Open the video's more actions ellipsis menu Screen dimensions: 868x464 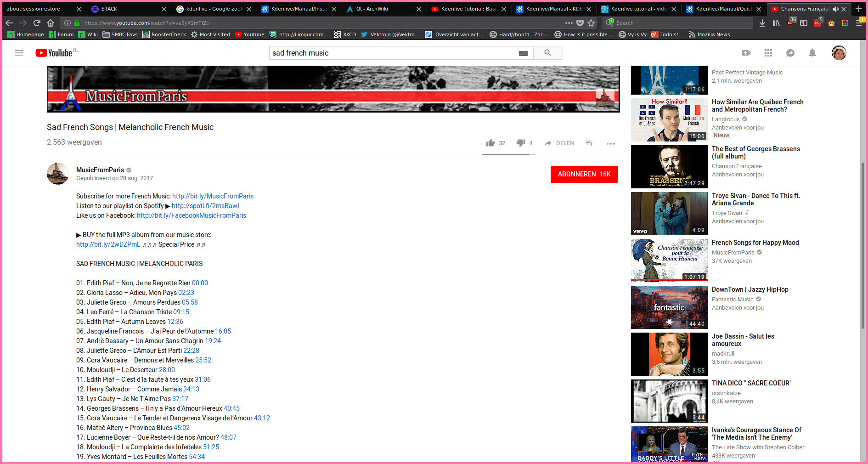(x=610, y=144)
